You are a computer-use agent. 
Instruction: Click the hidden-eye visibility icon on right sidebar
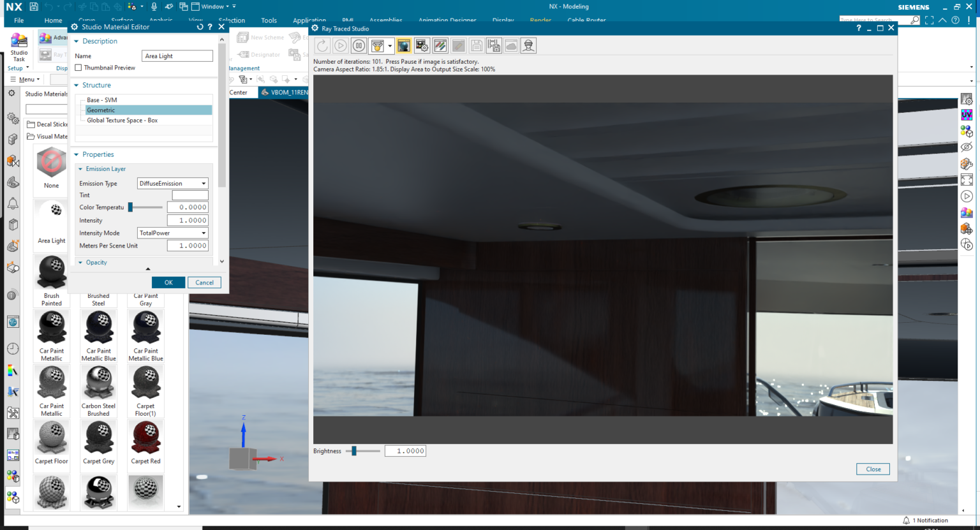tap(967, 147)
